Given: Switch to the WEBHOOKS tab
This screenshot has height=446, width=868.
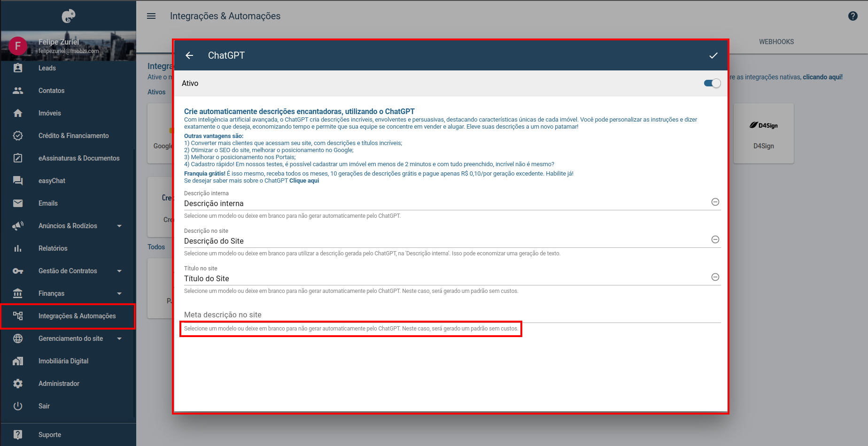Looking at the screenshot, I should pyautogui.click(x=776, y=42).
